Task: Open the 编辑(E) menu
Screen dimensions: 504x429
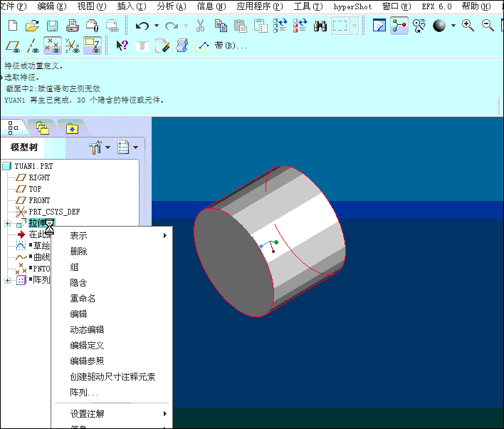Action: pos(52,6)
